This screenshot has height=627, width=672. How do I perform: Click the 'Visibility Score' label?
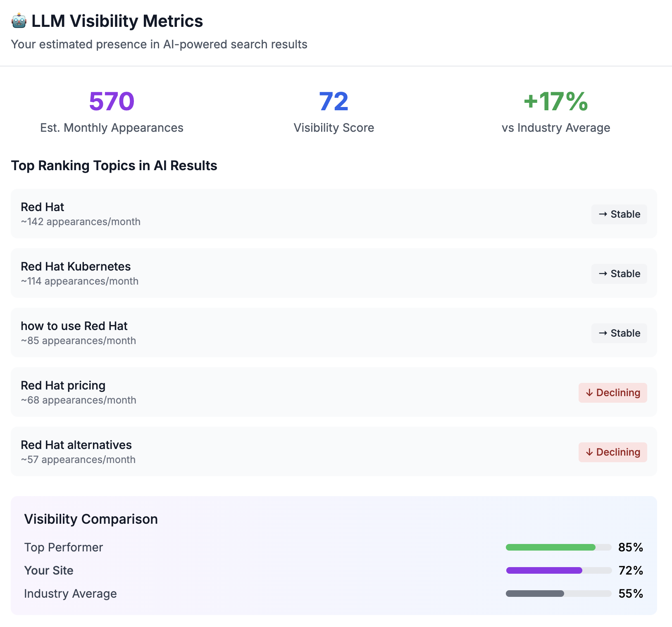(334, 128)
